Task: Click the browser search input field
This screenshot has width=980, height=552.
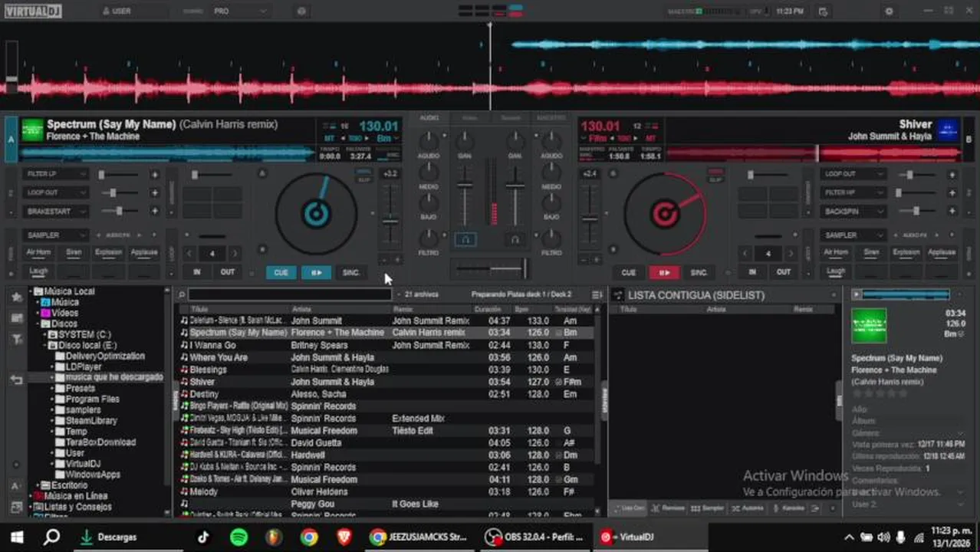Action: [289, 294]
